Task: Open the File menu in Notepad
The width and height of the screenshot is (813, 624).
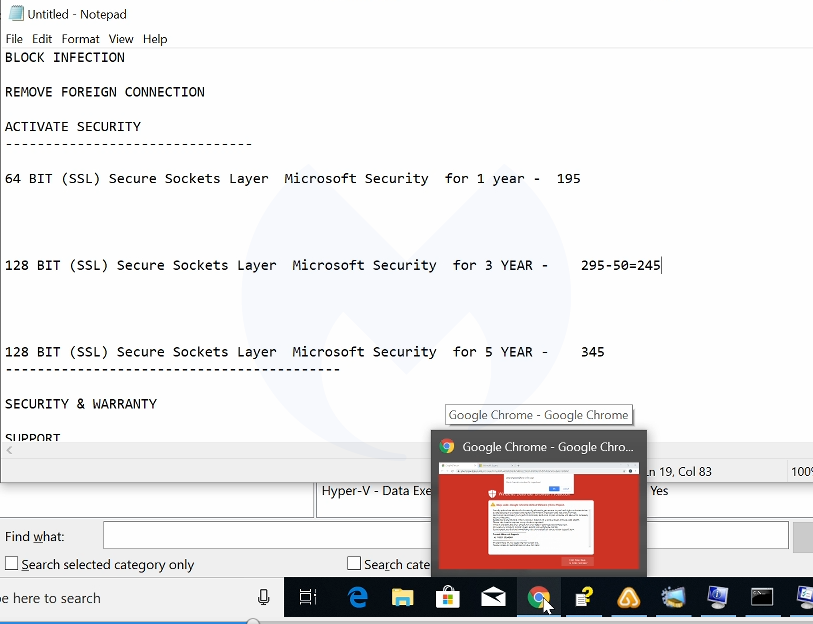Action: tap(14, 39)
